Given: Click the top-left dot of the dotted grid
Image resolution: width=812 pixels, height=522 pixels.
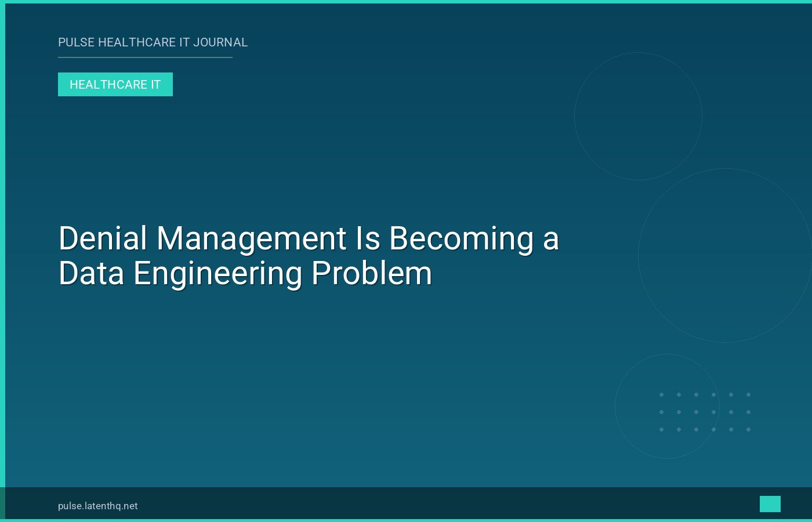Looking at the screenshot, I should pos(661,395).
